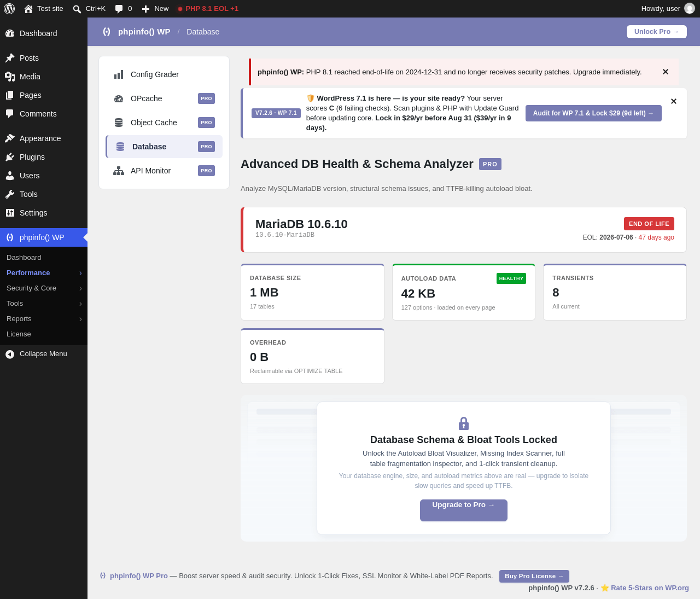Open the comments bubble in admin bar

point(119,9)
